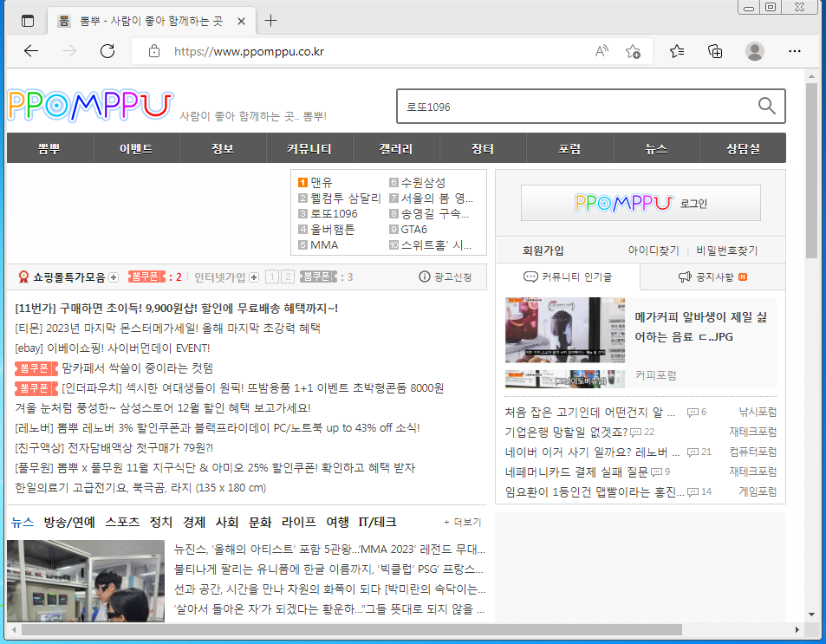Click trending keyword 수원삼성
The height and width of the screenshot is (644, 826).
click(423, 182)
